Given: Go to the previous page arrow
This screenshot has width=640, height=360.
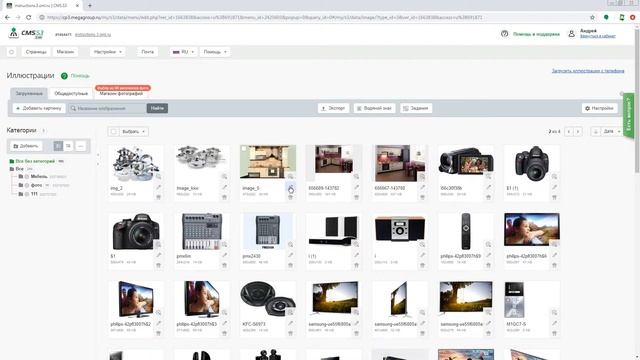Looking at the screenshot, I should (569, 131).
